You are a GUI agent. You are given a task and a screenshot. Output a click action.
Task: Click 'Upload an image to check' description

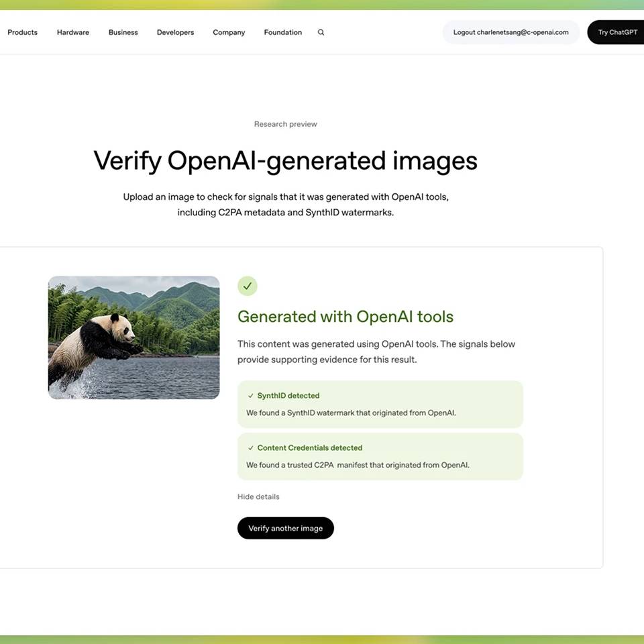coord(286,205)
